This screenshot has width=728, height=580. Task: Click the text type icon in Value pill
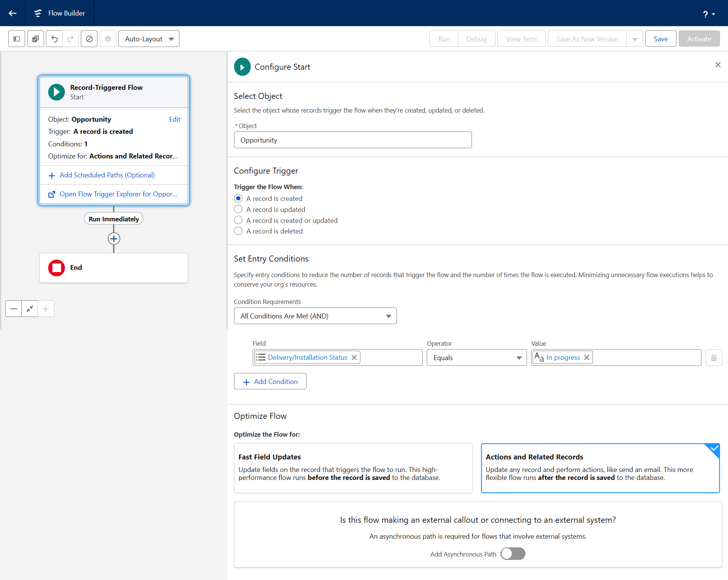click(539, 357)
